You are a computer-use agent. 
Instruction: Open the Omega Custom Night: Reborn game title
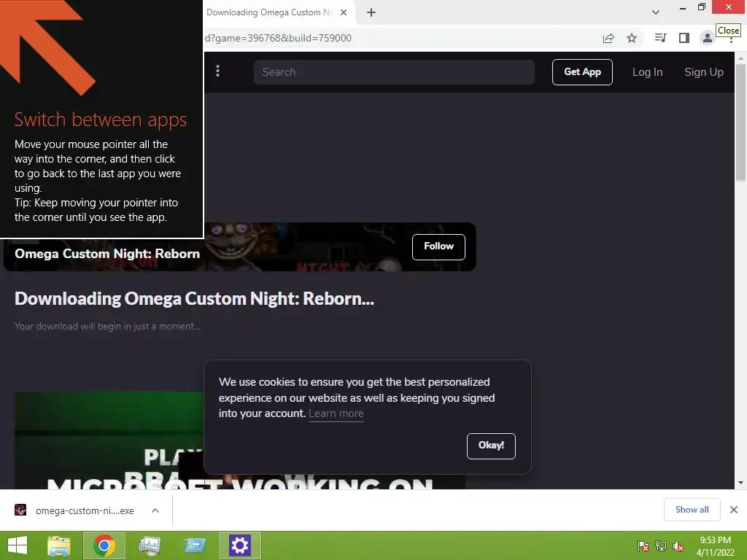[x=107, y=254]
